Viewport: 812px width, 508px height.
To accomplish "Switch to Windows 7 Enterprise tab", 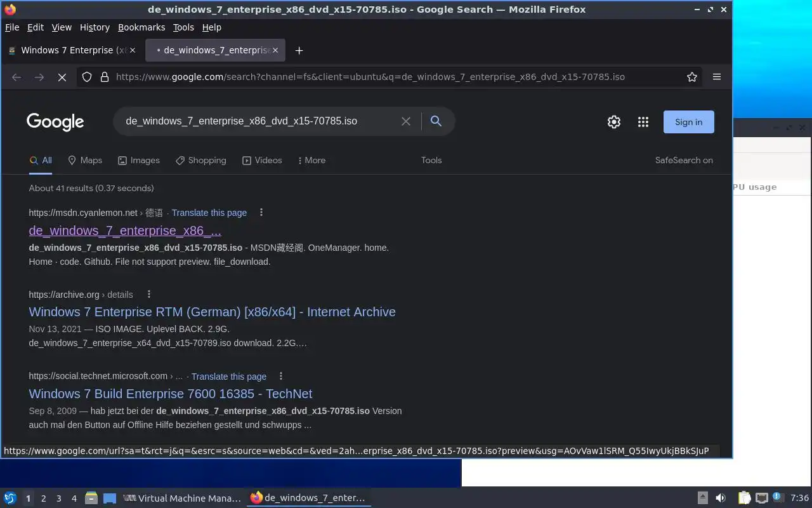I will [71, 50].
